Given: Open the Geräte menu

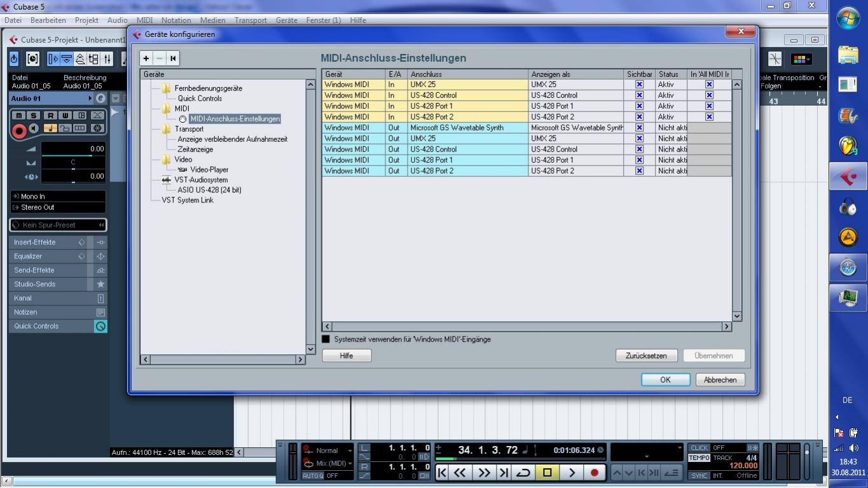Looking at the screenshot, I should [286, 20].
